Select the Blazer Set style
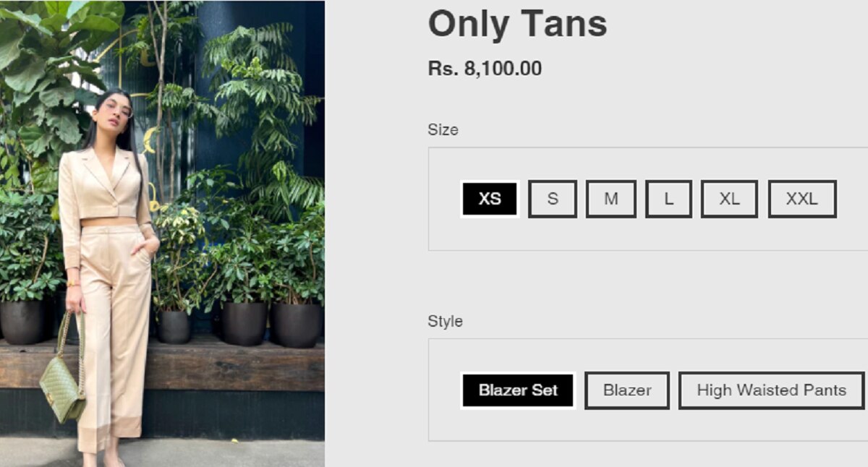 point(518,390)
